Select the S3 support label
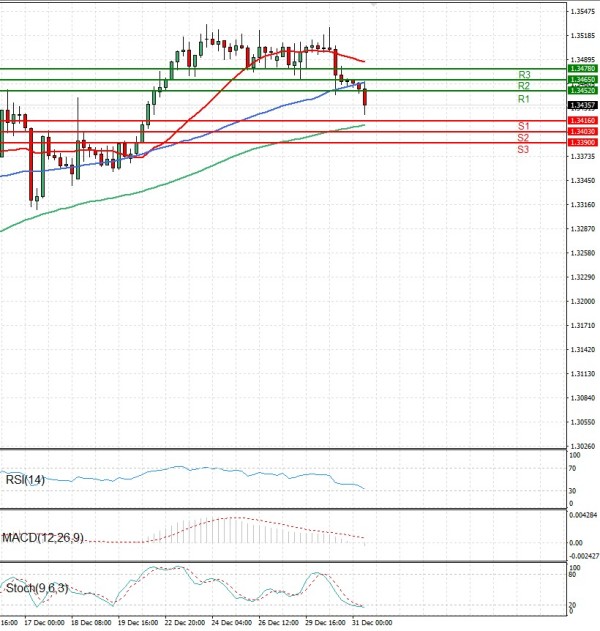600x631 pixels. point(523,149)
